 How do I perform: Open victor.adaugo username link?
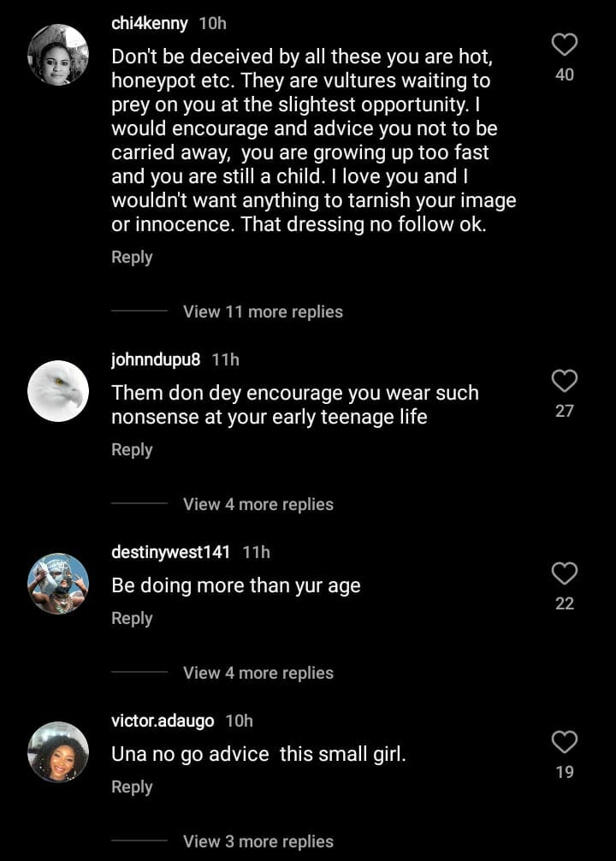163,721
